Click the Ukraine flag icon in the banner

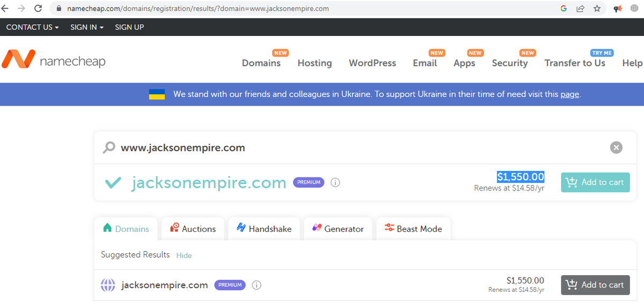[157, 94]
